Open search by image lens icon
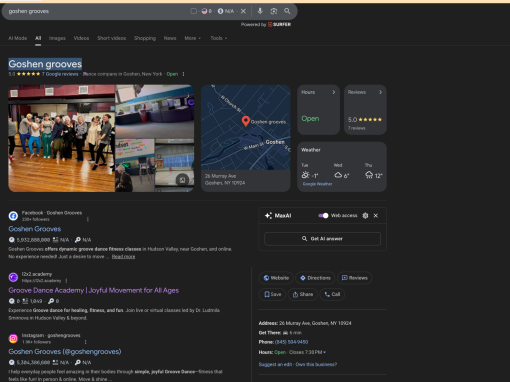 tap(274, 11)
